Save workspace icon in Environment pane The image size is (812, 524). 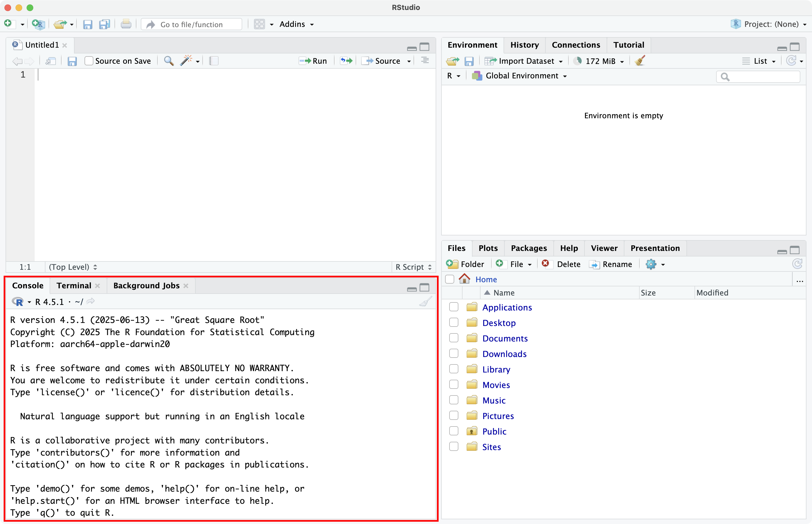click(469, 61)
